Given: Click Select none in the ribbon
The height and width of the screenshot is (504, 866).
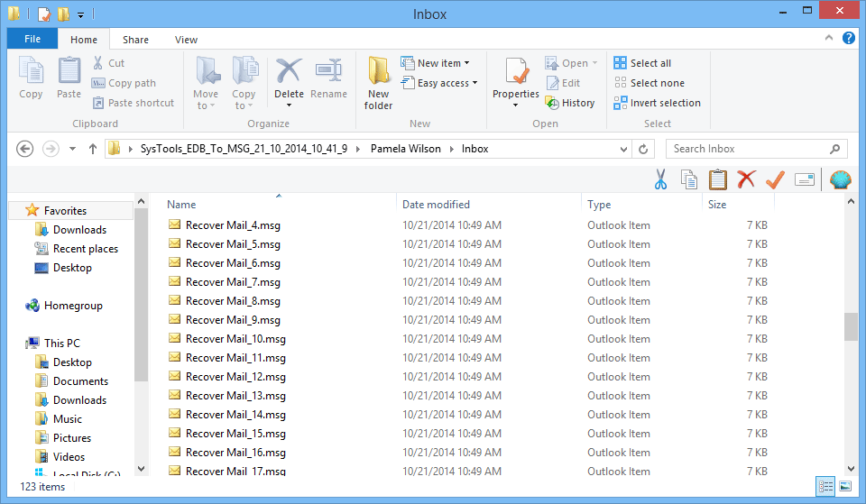Looking at the screenshot, I should pos(649,83).
